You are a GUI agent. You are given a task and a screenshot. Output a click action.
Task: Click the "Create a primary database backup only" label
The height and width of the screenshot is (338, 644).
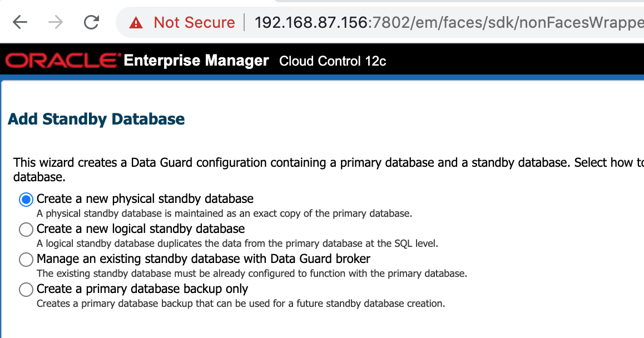(142, 289)
